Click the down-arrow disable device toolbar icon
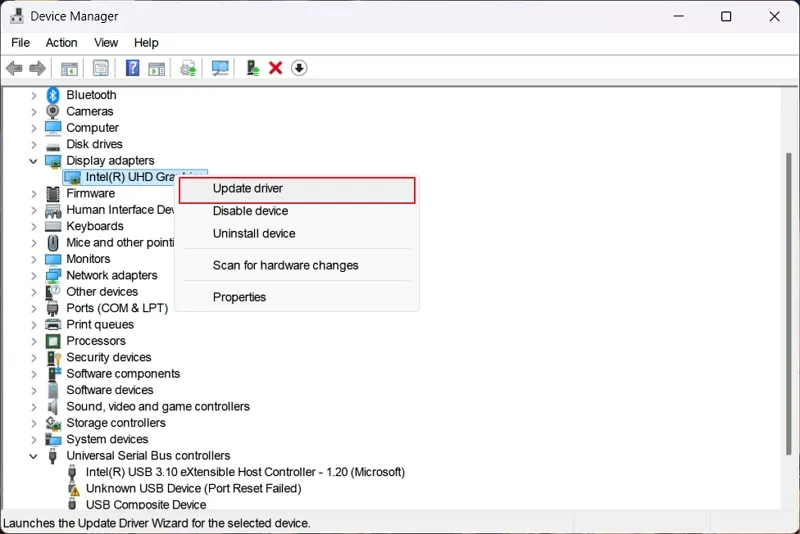The width and height of the screenshot is (800, 534). [299, 68]
